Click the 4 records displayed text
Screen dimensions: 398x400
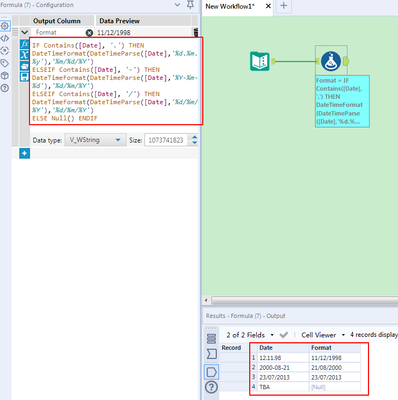pyautogui.click(x=374, y=335)
